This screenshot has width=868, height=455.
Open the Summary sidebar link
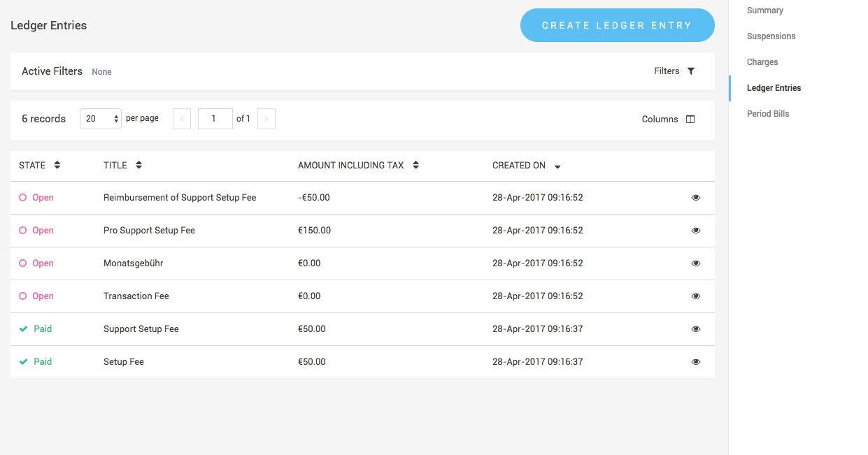tap(764, 10)
